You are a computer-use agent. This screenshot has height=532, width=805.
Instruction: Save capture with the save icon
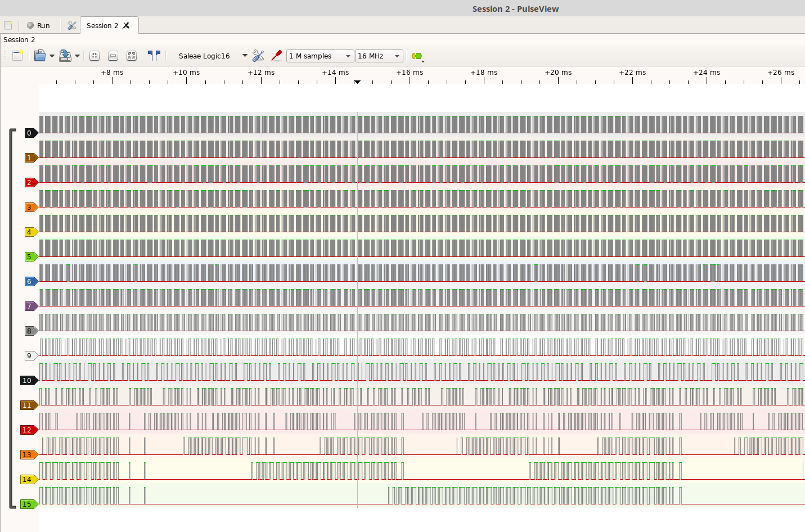(65, 56)
